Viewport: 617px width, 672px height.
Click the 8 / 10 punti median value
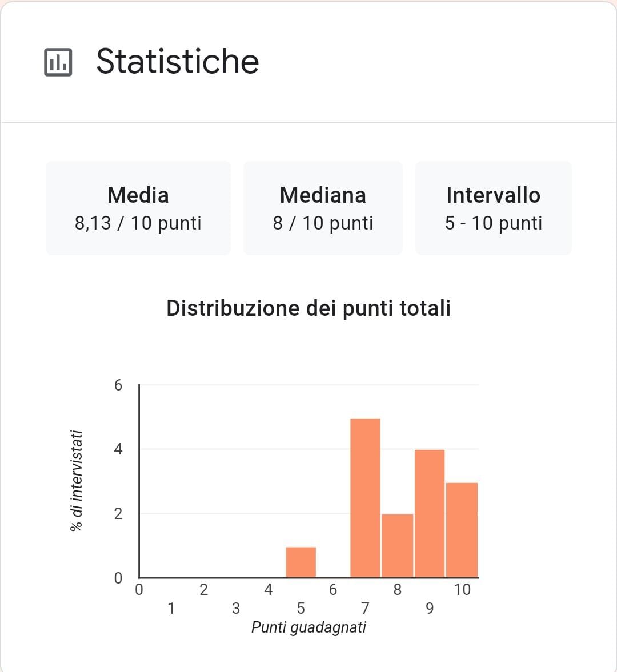point(323,223)
